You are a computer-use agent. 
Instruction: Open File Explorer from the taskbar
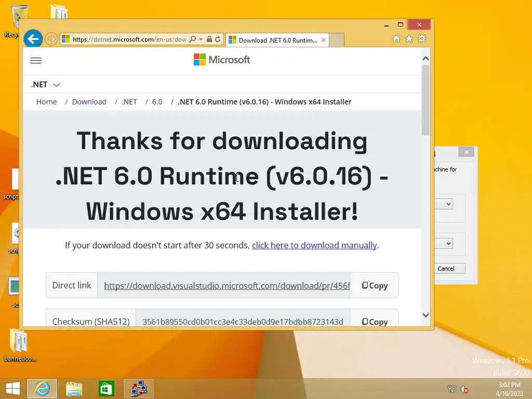click(74, 389)
